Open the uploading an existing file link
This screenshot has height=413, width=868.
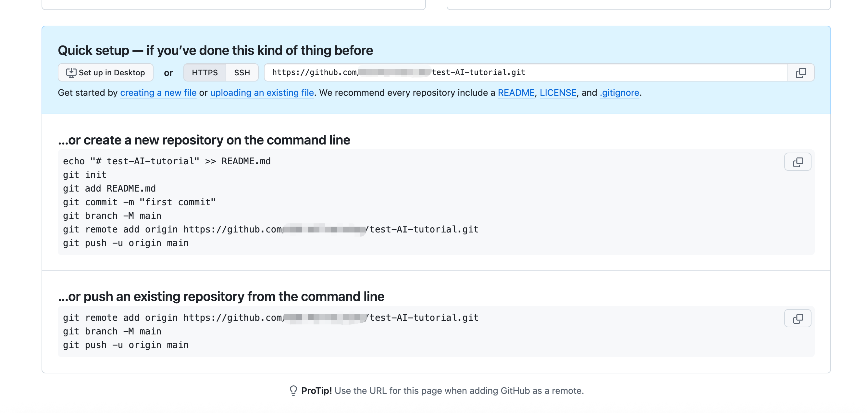262,93
